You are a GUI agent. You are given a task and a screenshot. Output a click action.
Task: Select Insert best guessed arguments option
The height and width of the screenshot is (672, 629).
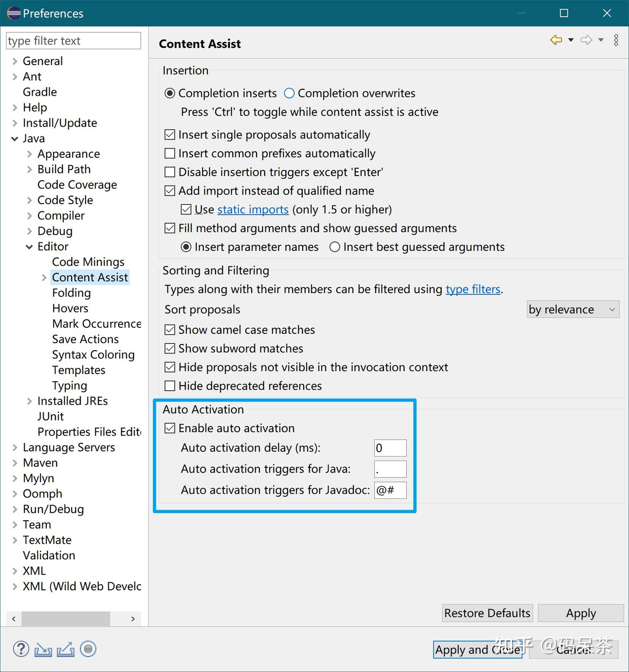click(x=335, y=247)
